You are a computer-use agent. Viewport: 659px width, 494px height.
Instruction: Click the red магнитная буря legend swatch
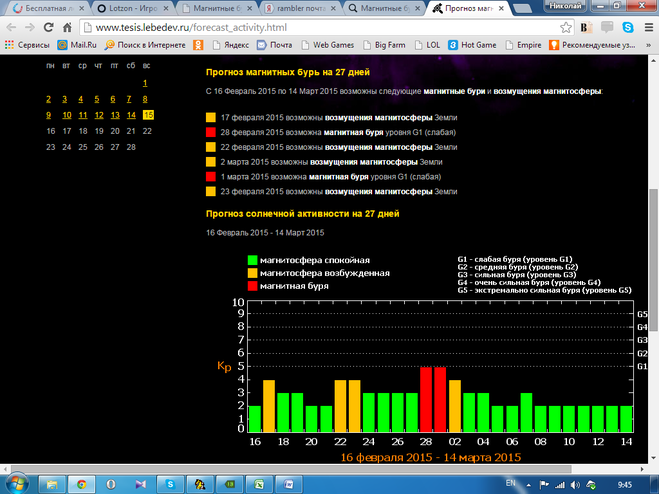250,286
